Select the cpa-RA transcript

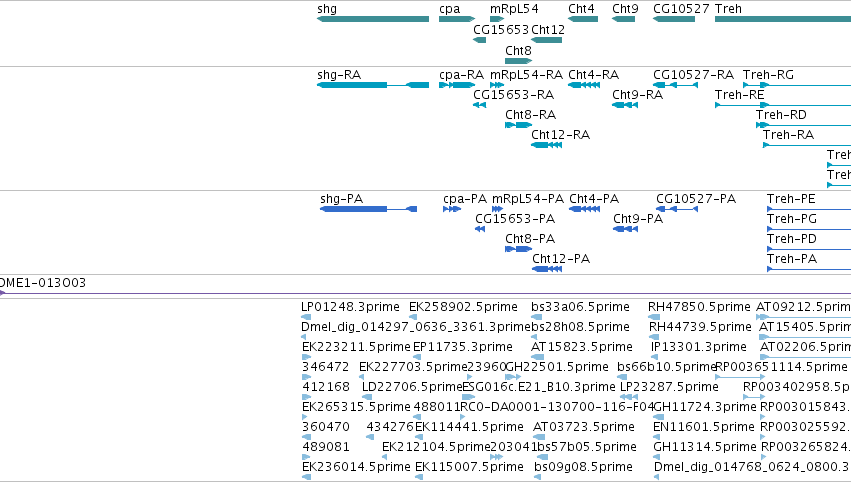tap(457, 85)
